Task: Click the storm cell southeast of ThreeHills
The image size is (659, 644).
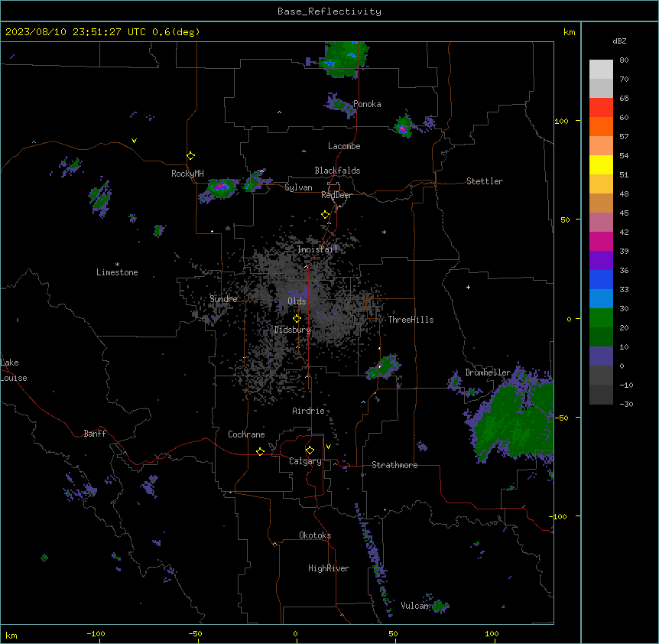Action: click(383, 366)
